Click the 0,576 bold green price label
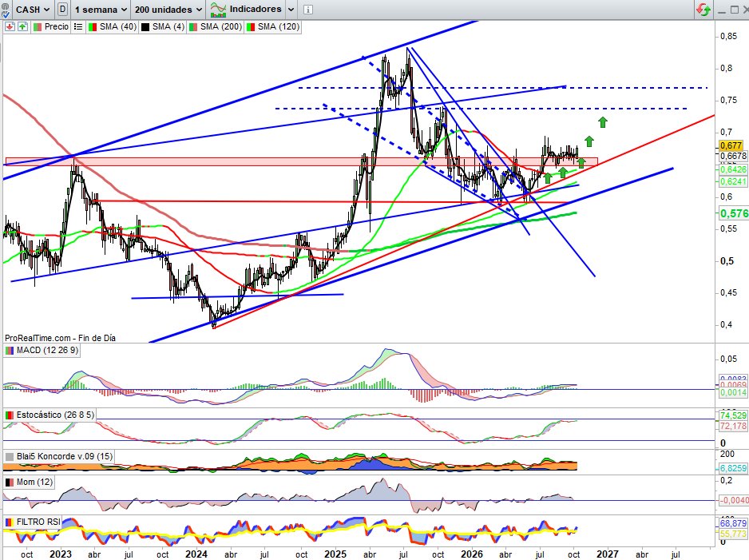The image size is (749, 560). [734, 213]
